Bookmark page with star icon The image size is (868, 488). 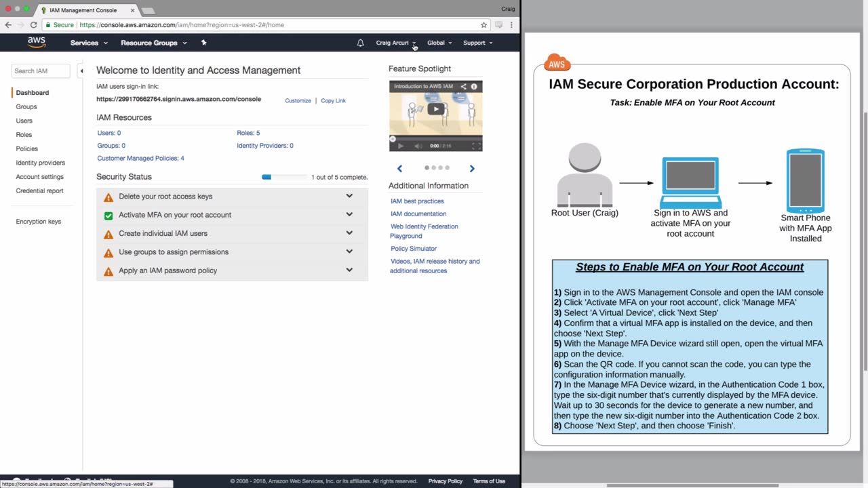pyautogui.click(x=484, y=25)
